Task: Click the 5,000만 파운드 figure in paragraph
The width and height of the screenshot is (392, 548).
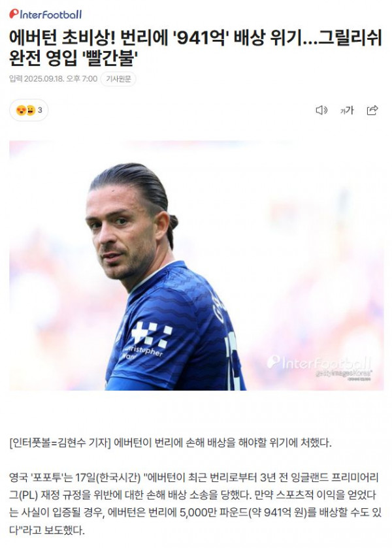Action: (x=214, y=513)
